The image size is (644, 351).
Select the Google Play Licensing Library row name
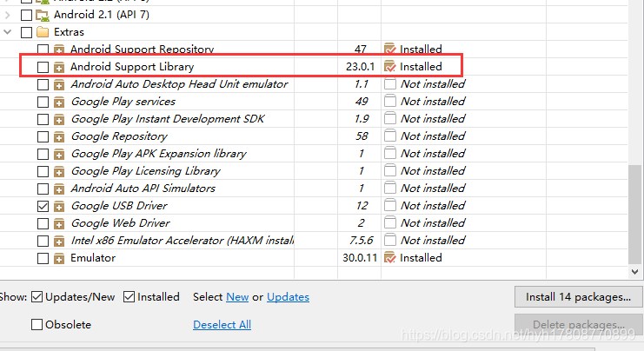tap(145, 171)
